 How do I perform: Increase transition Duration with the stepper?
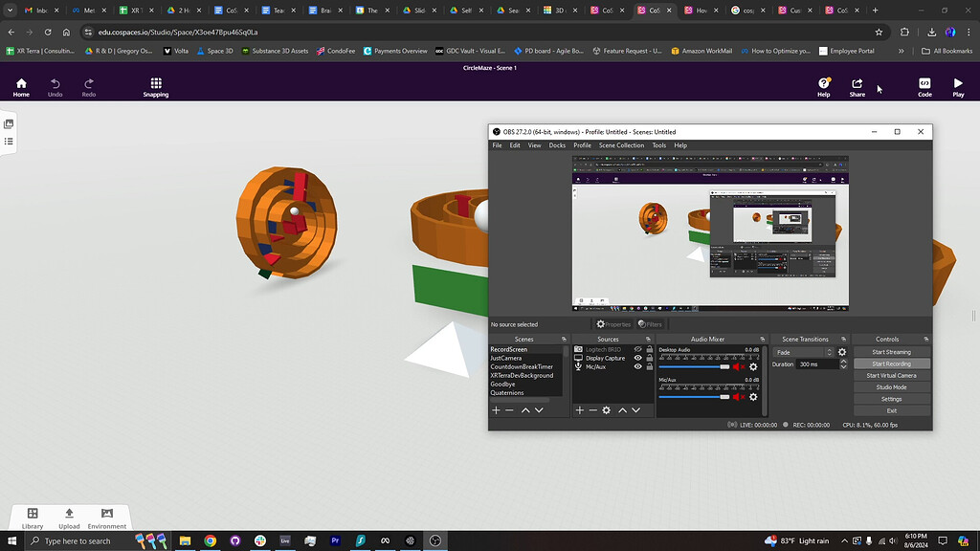pyautogui.click(x=843, y=361)
